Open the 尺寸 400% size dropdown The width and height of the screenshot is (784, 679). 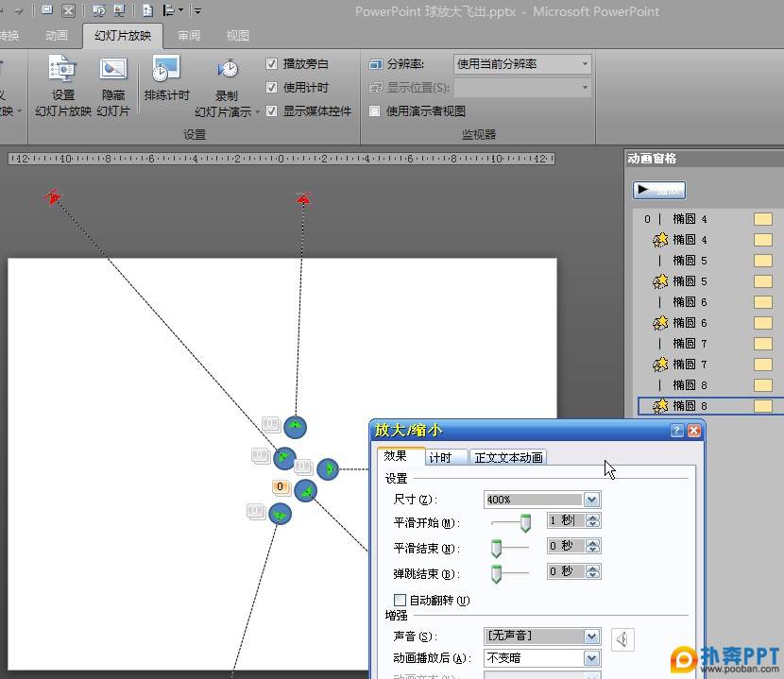pos(591,500)
